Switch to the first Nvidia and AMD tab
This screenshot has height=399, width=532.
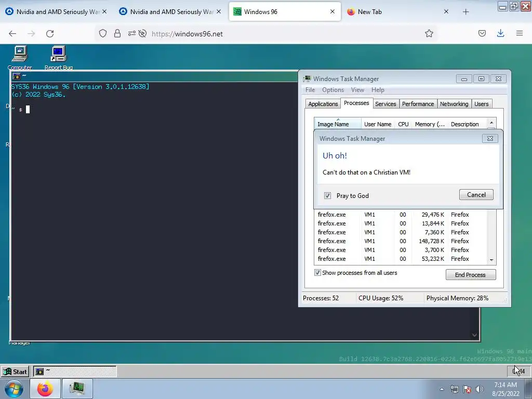57,12
